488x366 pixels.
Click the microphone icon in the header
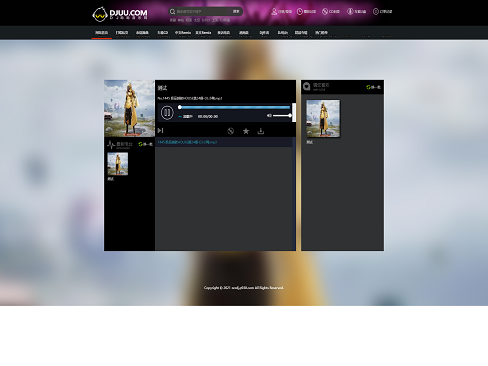[350, 12]
